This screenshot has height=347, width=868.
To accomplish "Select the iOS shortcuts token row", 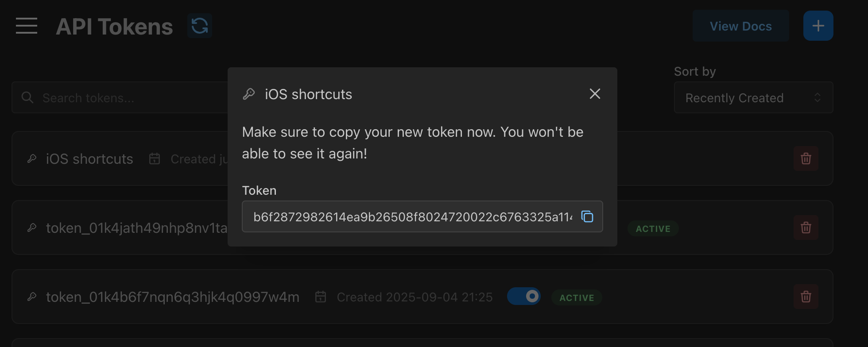I will pos(89,158).
